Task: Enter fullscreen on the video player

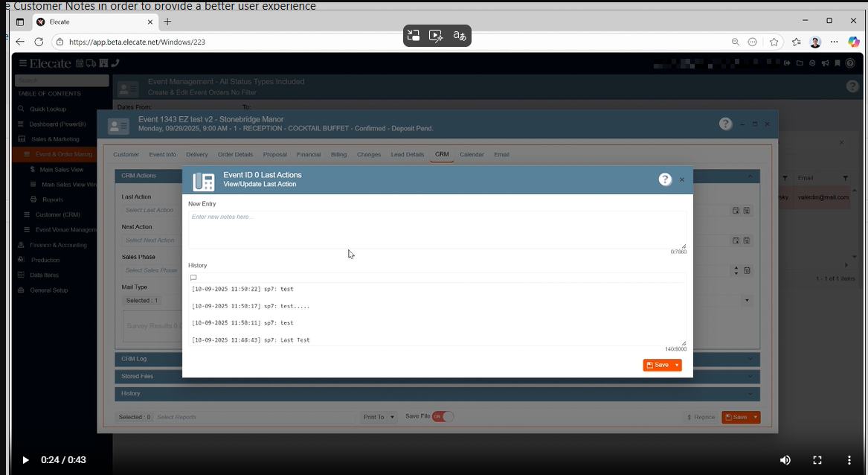Action: (817, 460)
